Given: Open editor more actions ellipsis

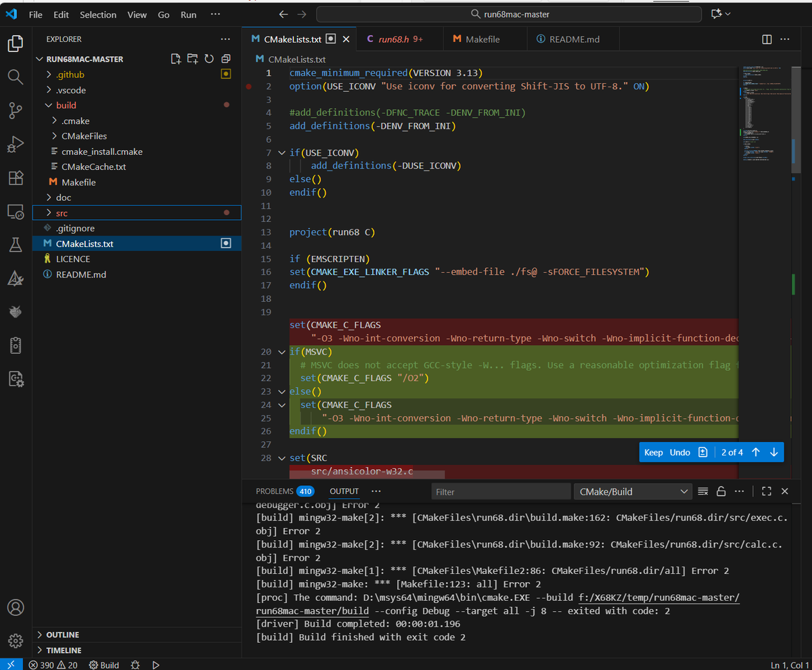Looking at the screenshot, I should pos(785,39).
